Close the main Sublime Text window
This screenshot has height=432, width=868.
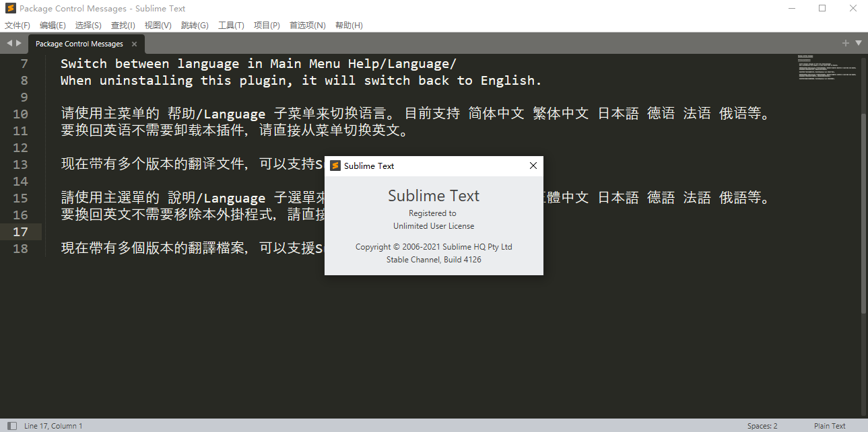pyautogui.click(x=853, y=8)
